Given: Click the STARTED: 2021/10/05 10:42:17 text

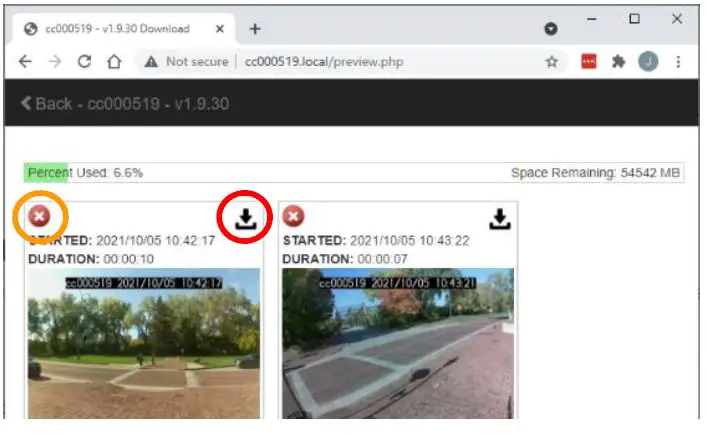Looking at the screenshot, I should (x=122, y=241).
